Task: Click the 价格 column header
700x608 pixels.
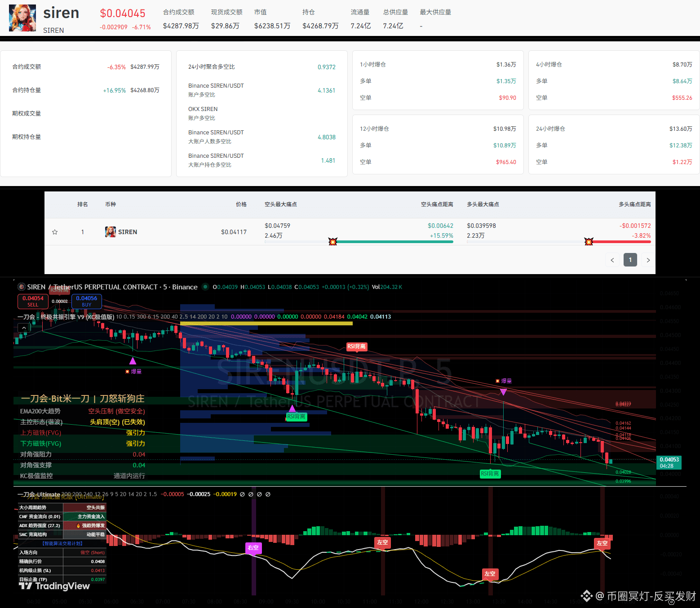Action: pyautogui.click(x=241, y=204)
